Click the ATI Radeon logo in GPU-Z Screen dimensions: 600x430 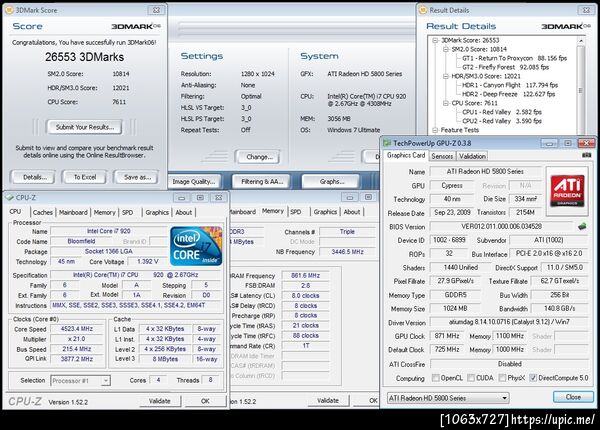(x=567, y=191)
